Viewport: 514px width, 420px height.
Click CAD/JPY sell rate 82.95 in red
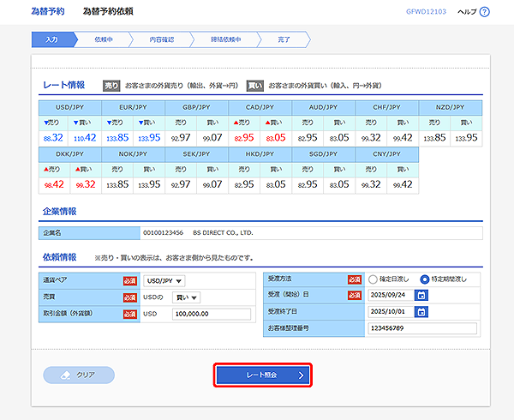244,138
